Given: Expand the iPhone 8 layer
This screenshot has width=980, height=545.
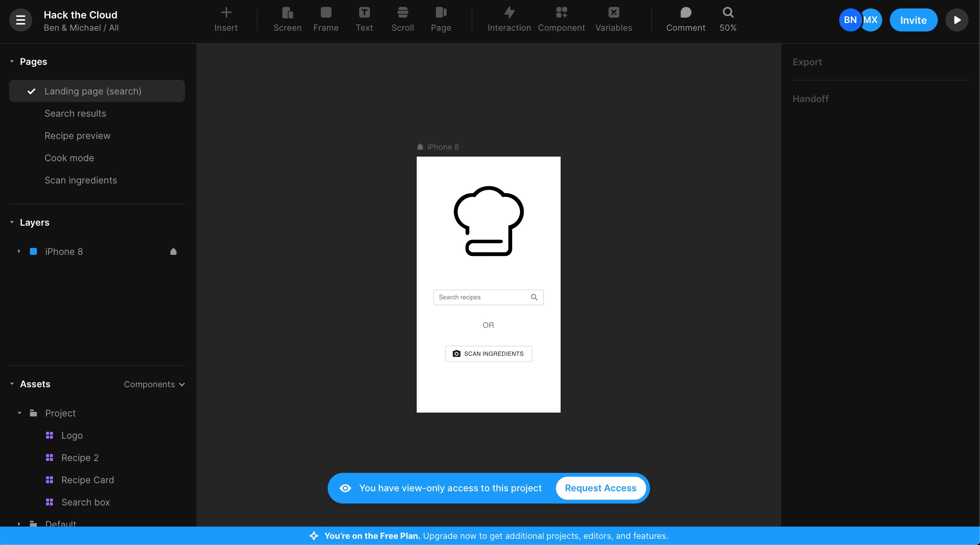Looking at the screenshot, I should point(19,251).
